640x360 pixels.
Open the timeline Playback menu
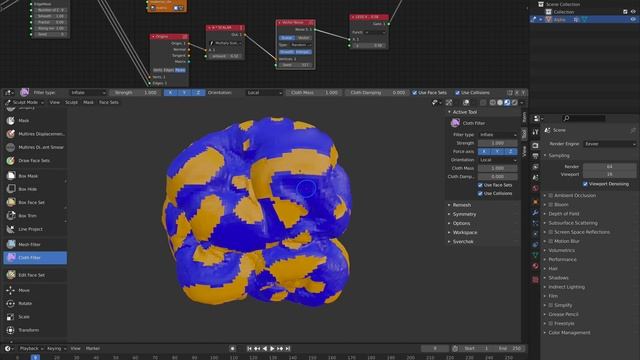click(31, 349)
